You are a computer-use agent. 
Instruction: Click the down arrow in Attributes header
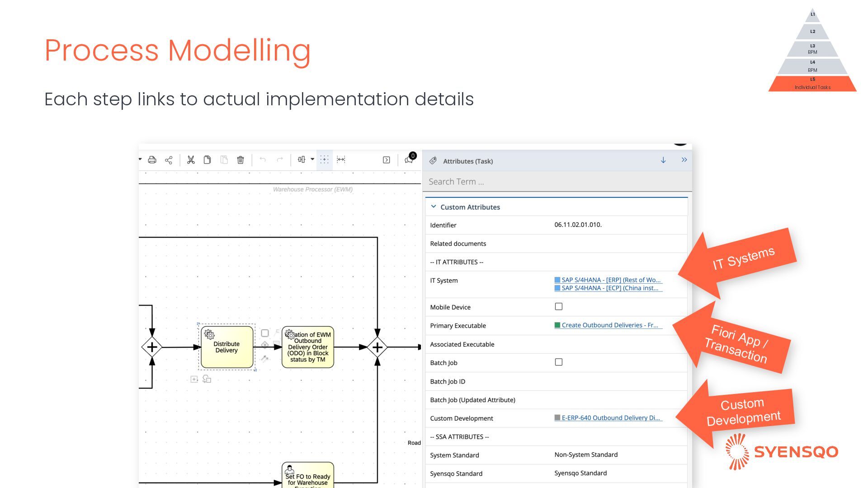point(663,160)
